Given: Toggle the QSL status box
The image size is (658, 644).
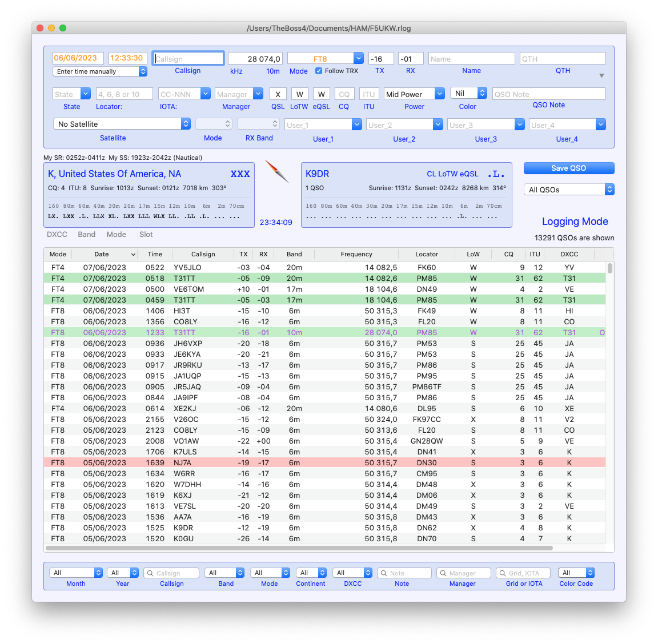Looking at the screenshot, I should [278, 94].
